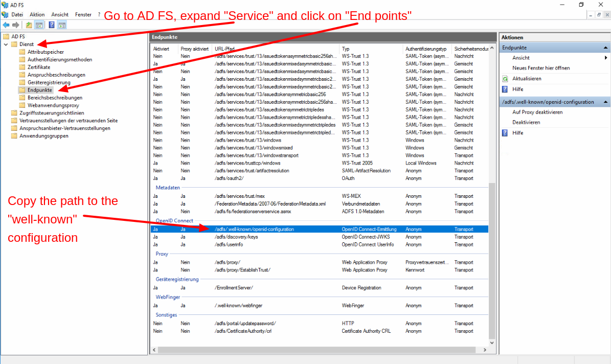Click Auf Proxy deaktivieren action
The height and width of the screenshot is (364, 611).
click(x=537, y=112)
